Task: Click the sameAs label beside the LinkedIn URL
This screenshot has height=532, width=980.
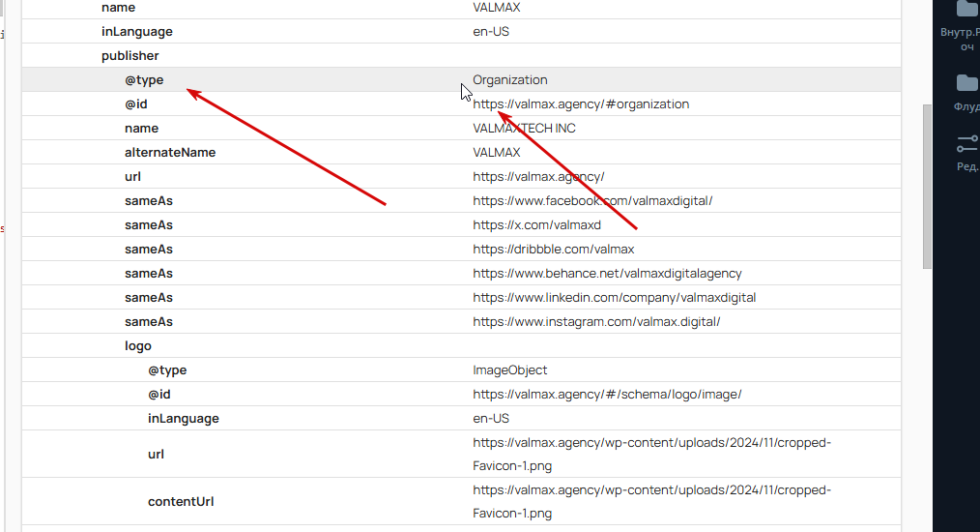Action: (148, 297)
